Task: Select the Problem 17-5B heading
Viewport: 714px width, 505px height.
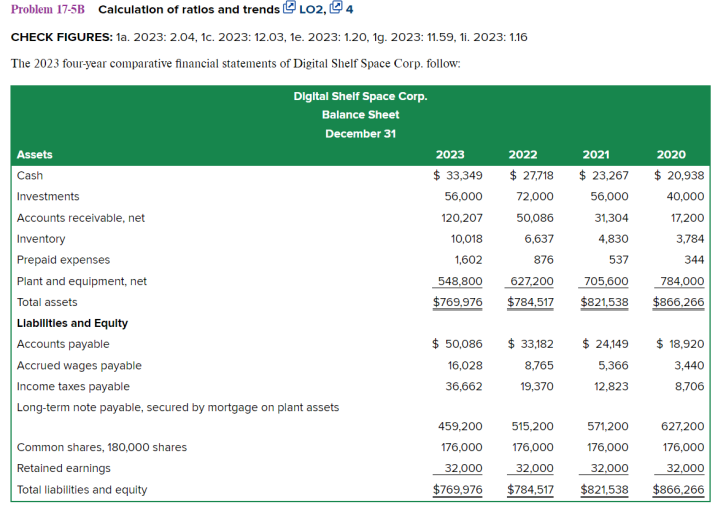Action: click(48, 10)
